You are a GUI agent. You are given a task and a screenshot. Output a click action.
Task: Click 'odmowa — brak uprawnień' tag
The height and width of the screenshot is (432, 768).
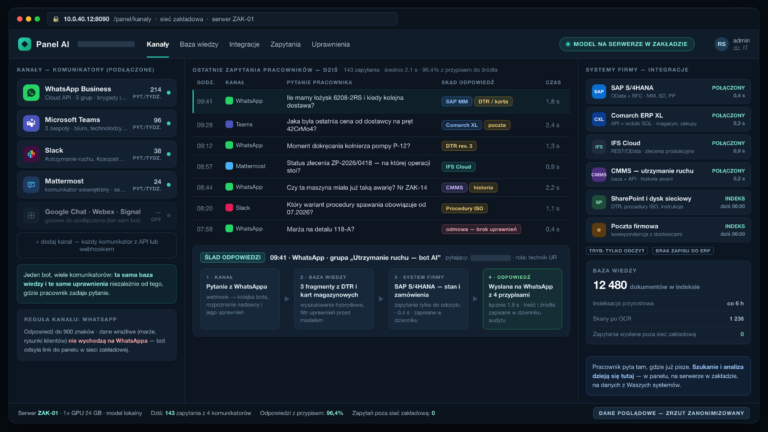point(481,229)
